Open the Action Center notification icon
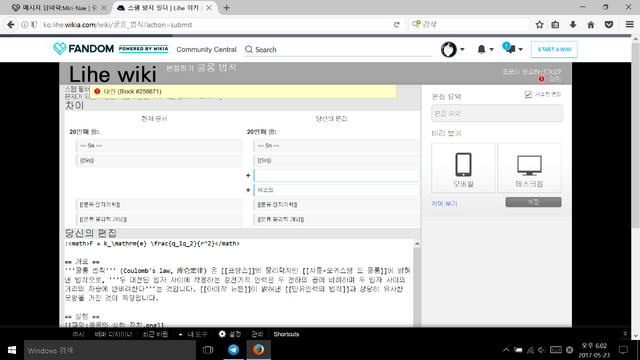 [x=623, y=350]
